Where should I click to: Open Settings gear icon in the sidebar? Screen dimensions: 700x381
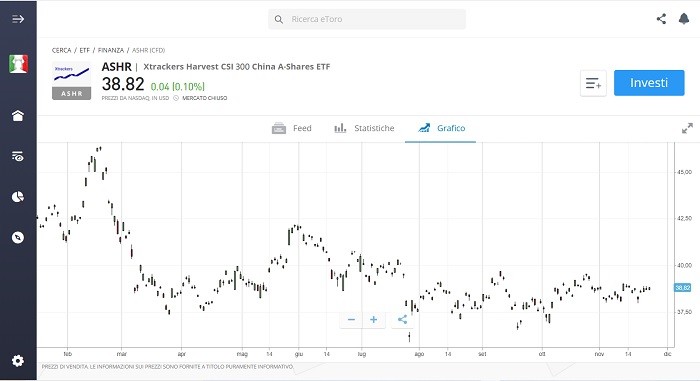[18, 360]
